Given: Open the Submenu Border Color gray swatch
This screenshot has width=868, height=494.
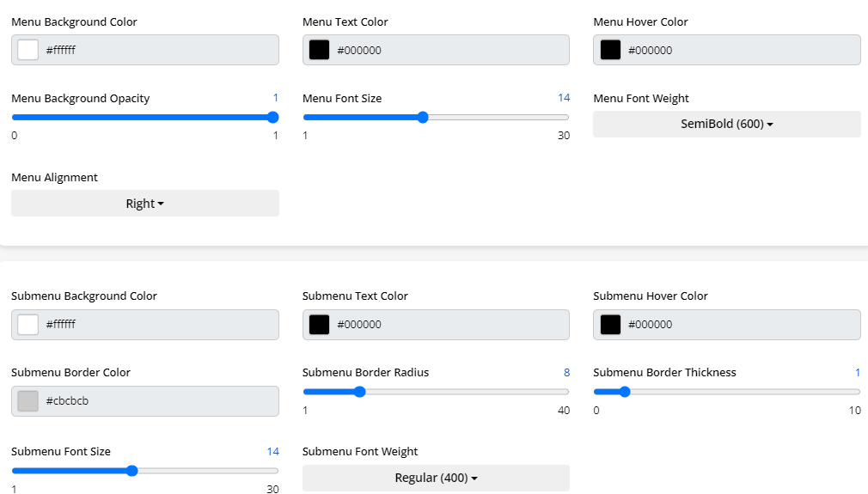Looking at the screenshot, I should (x=28, y=400).
